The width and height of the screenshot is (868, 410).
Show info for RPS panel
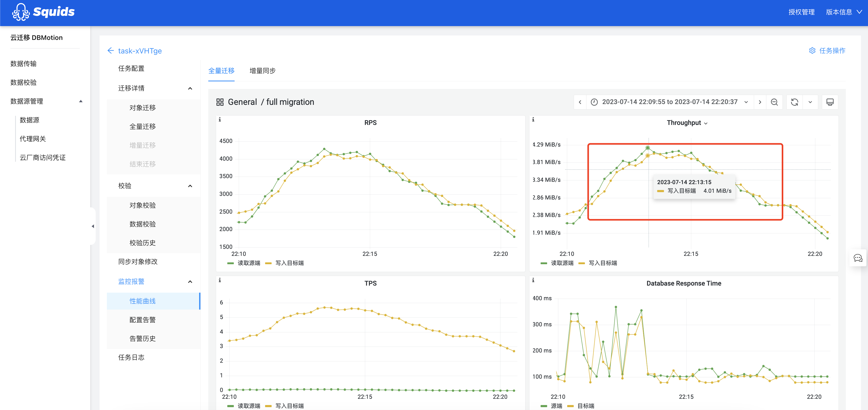tap(220, 119)
